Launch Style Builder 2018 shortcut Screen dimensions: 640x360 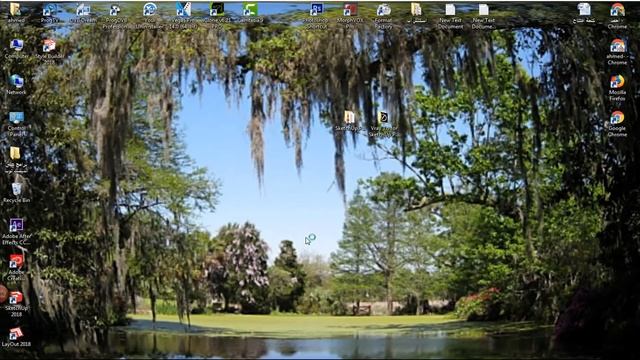[49, 51]
